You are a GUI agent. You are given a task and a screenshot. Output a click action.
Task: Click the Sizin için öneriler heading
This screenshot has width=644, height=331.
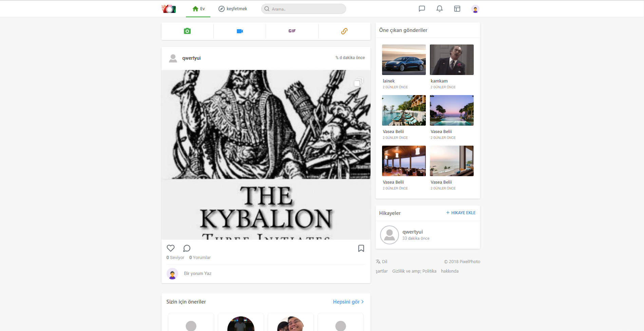(186, 302)
